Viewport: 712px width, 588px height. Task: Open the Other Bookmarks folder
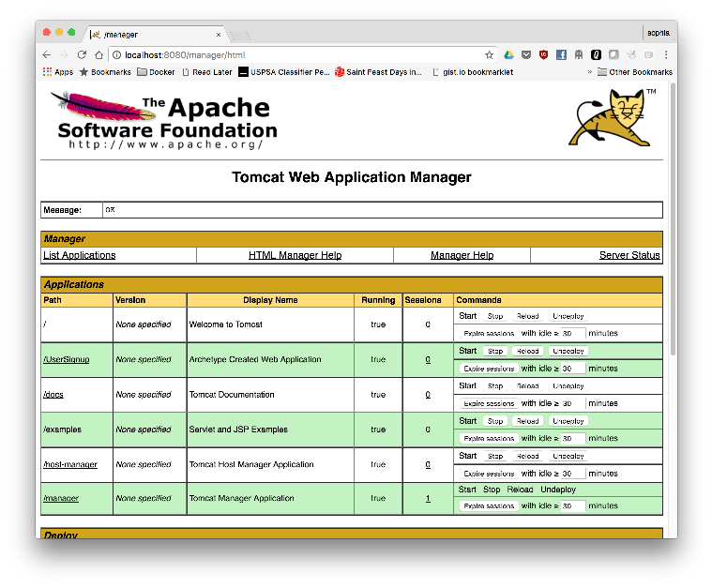[x=634, y=72]
